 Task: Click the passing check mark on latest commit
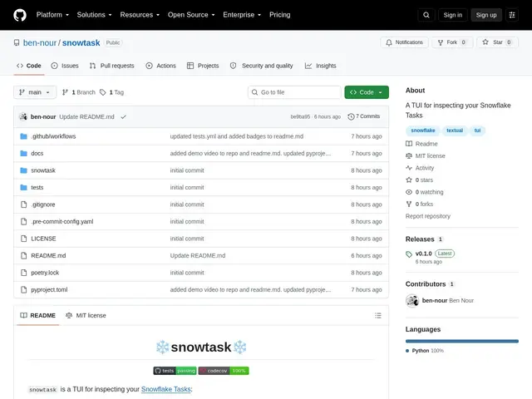pyautogui.click(x=124, y=116)
